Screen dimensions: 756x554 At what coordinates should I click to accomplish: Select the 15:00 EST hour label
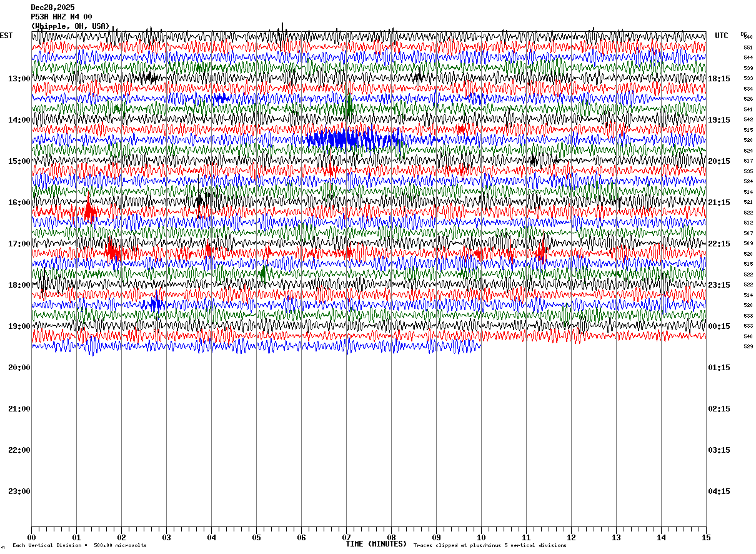[19, 161]
